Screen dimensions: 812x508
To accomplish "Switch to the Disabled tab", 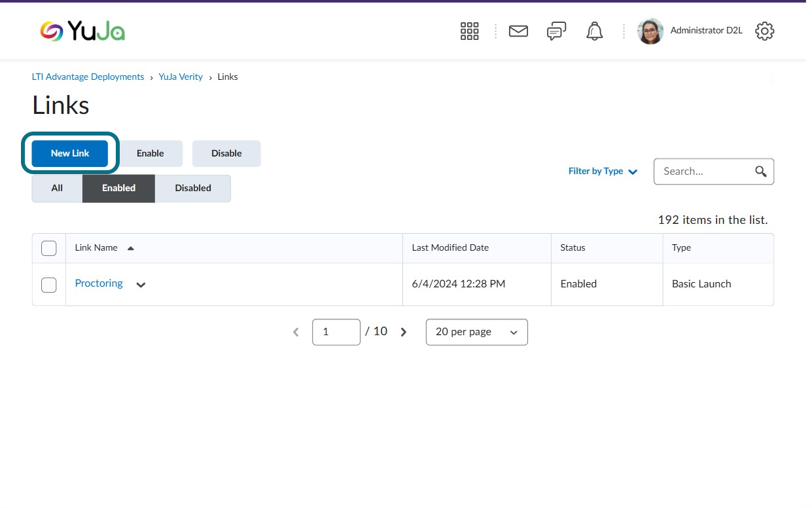I will 193,188.
